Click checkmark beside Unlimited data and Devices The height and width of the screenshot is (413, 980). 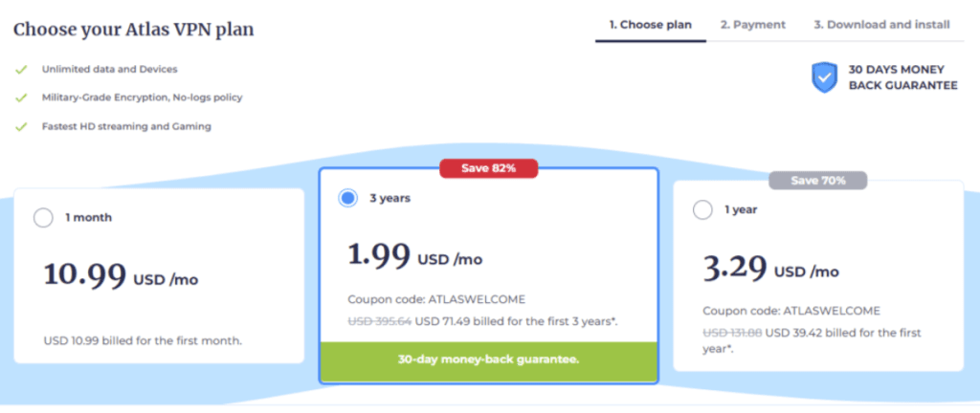pyautogui.click(x=21, y=69)
